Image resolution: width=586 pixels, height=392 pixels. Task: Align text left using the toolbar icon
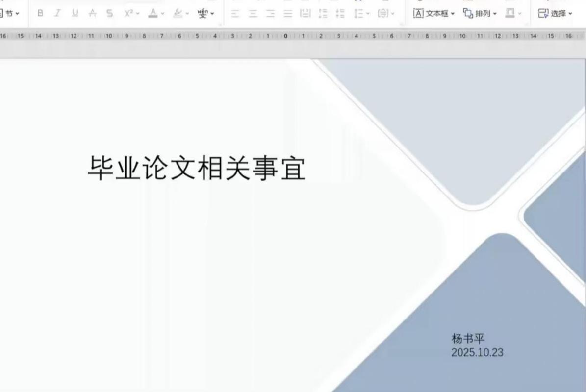click(x=235, y=14)
